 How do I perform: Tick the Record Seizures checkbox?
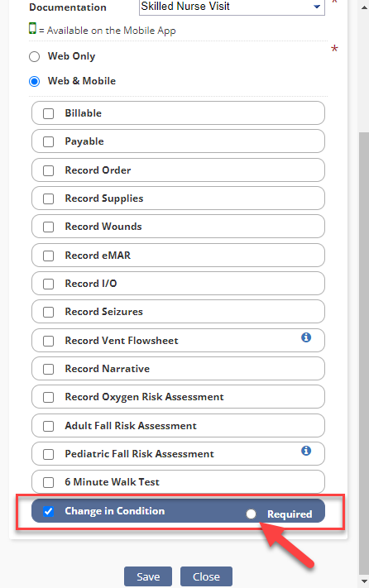pos(48,312)
